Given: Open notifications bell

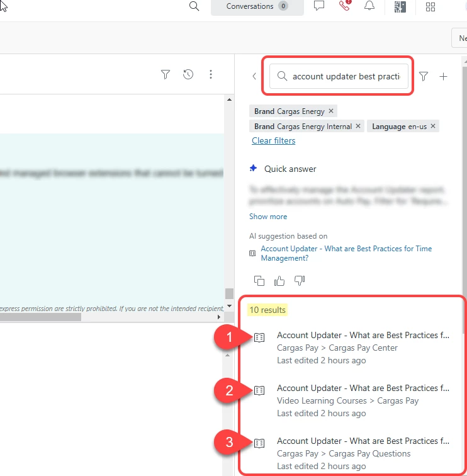Looking at the screenshot, I should click(369, 6).
